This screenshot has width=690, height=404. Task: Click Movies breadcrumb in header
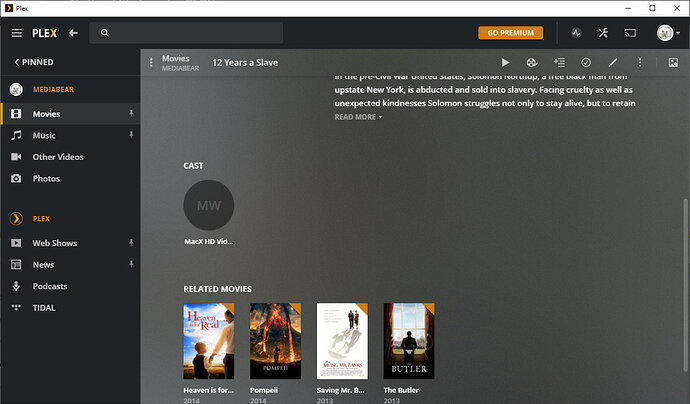click(x=176, y=59)
